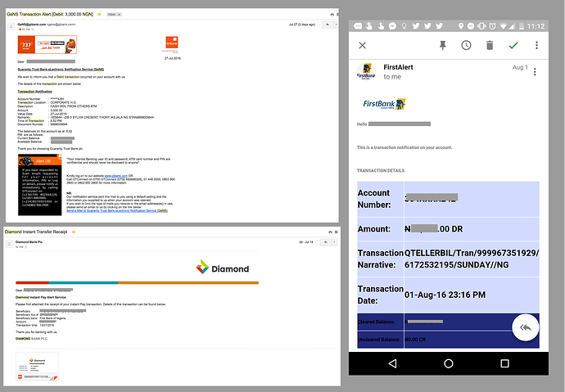This screenshot has width=565, height=392.
Task: Click the black 'Alert US!' scam warning image
Action: [x=39, y=185]
